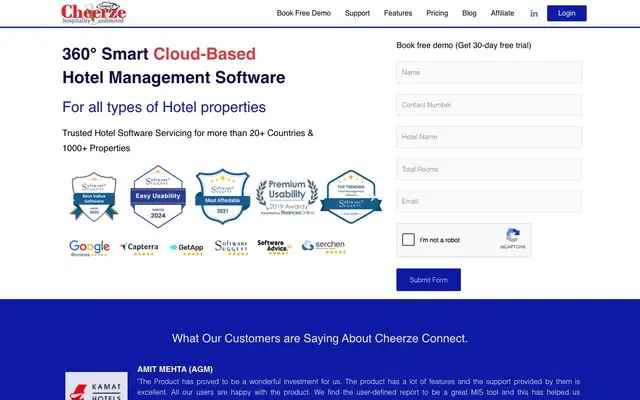Select Premium Usability 2019 Award badge
This screenshot has height=400, width=640.
(287, 197)
